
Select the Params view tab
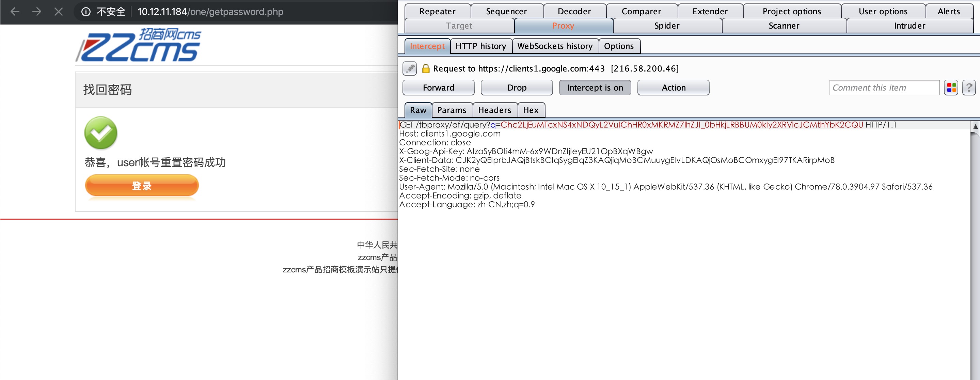pos(452,110)
